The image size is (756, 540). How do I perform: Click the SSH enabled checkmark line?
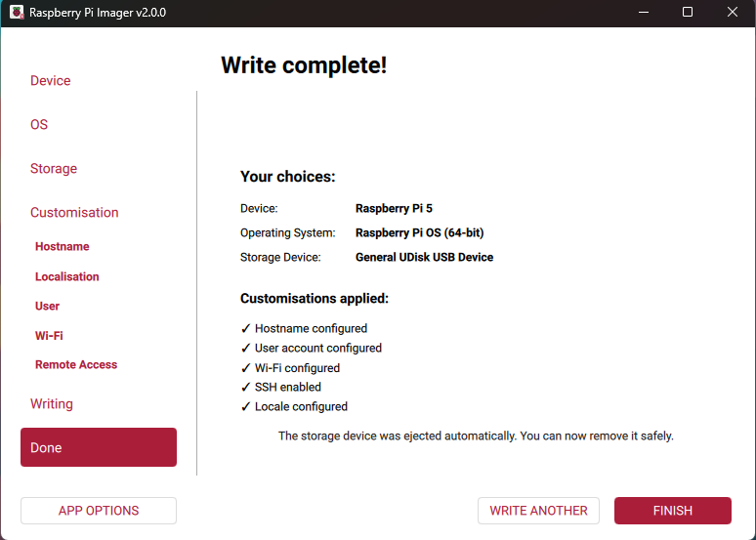(x=280, y=388)
